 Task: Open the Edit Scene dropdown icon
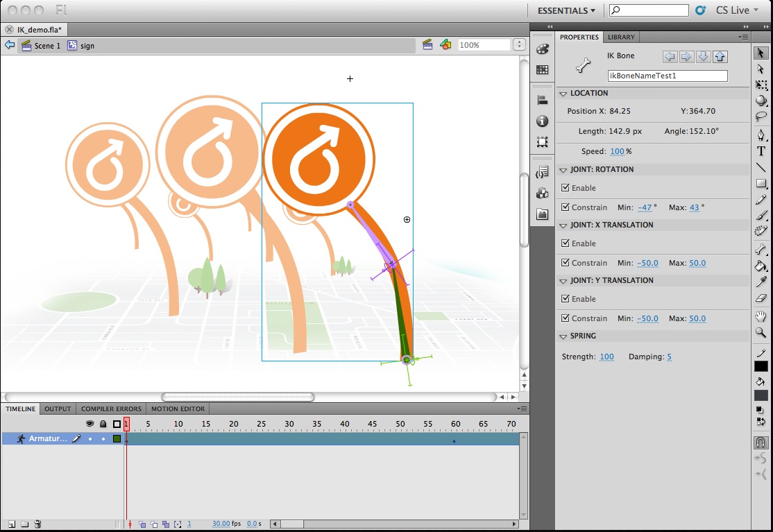click(x=427, y=45)
